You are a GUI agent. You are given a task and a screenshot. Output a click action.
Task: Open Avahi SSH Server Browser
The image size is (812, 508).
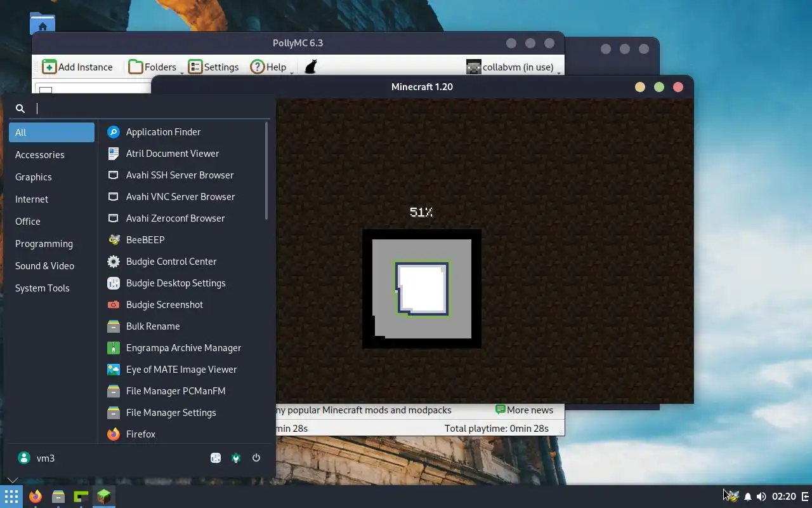(183, 175)
